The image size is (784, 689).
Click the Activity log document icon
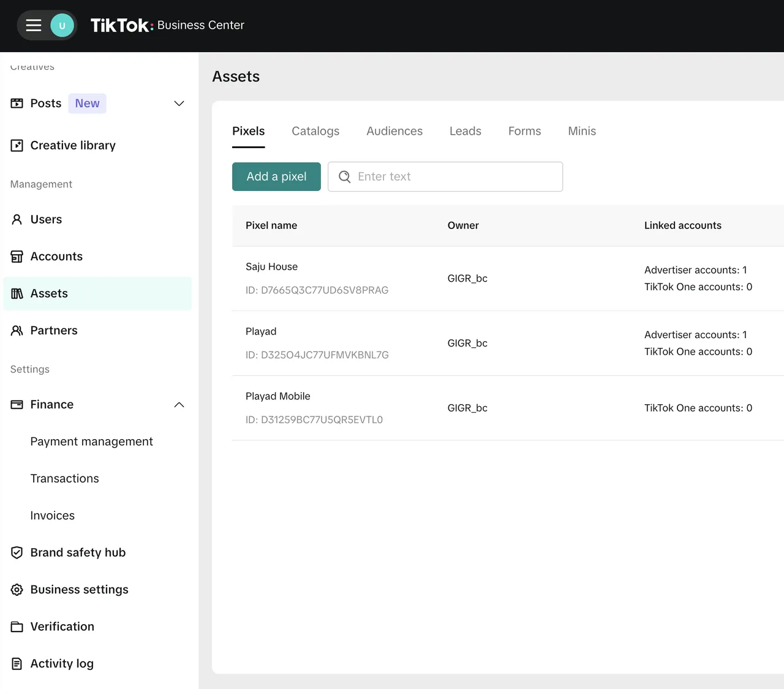pos(17,664)
